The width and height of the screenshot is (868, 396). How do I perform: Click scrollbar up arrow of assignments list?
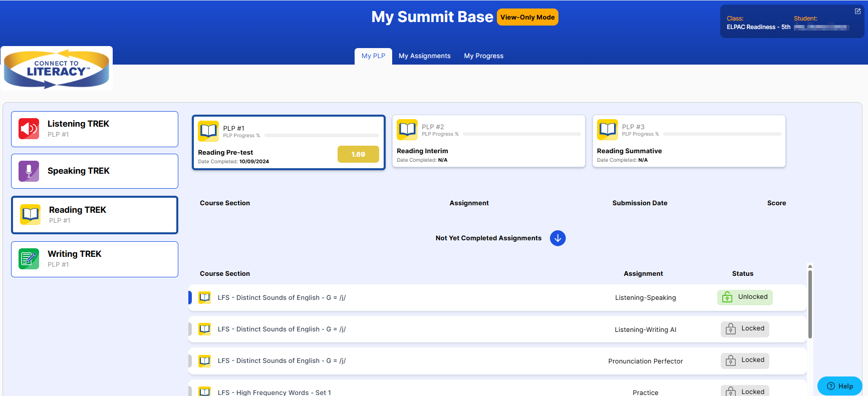(810, 266)
